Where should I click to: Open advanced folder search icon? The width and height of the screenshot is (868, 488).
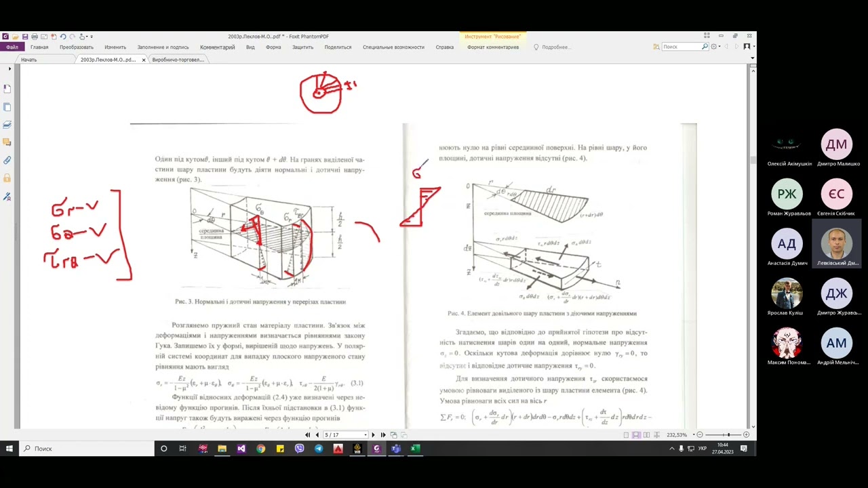(x=656, y=47)
